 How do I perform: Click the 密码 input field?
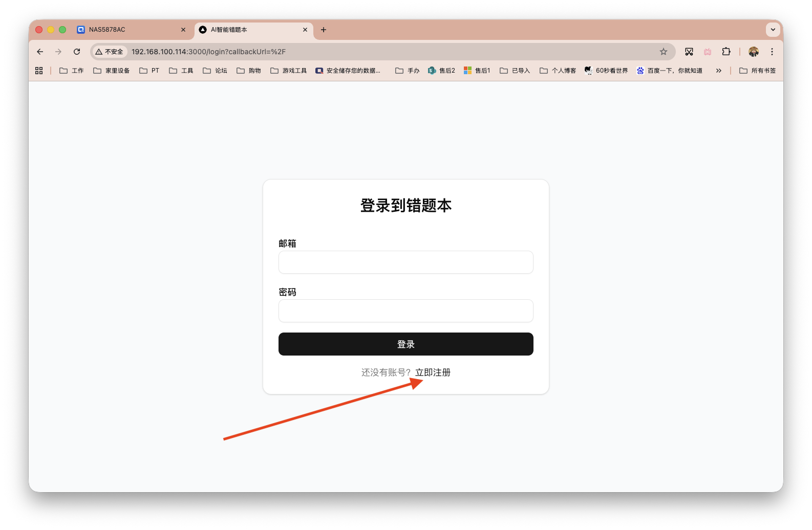(406, 311)
